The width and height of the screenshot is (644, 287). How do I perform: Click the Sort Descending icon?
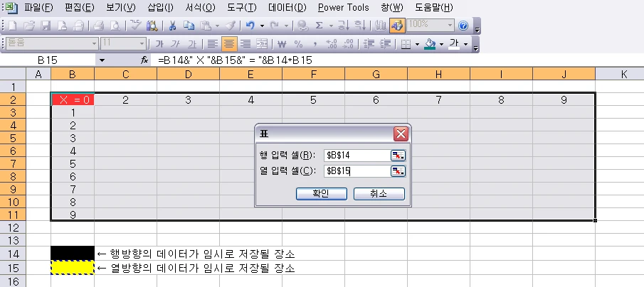pyautogui.click(x=359, y=26)
